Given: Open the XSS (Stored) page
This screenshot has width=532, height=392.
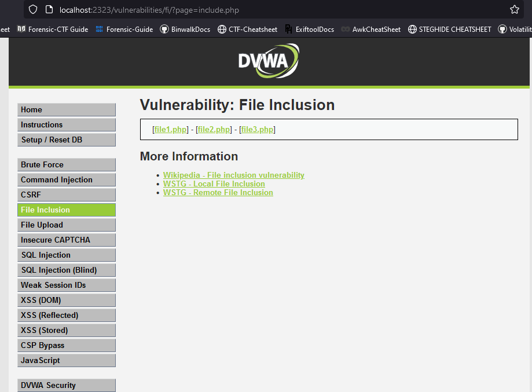Looking at the screenshot, I should coord(67,330).
